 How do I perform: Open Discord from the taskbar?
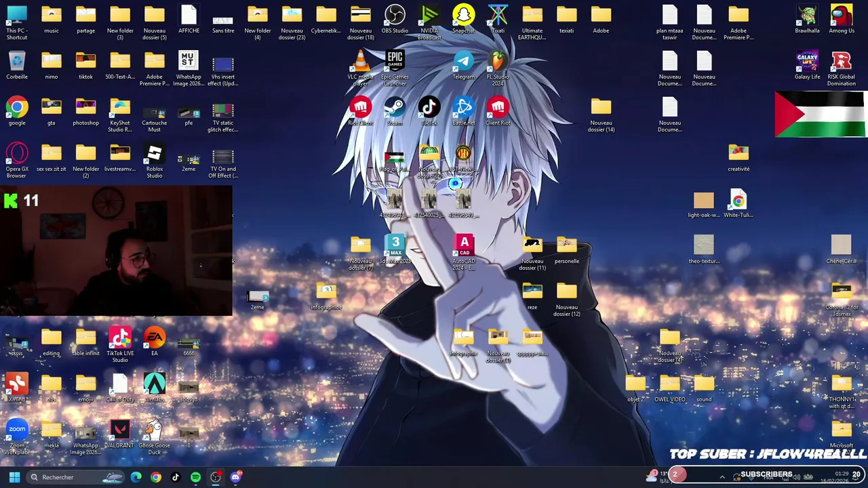tap(235, 477)
